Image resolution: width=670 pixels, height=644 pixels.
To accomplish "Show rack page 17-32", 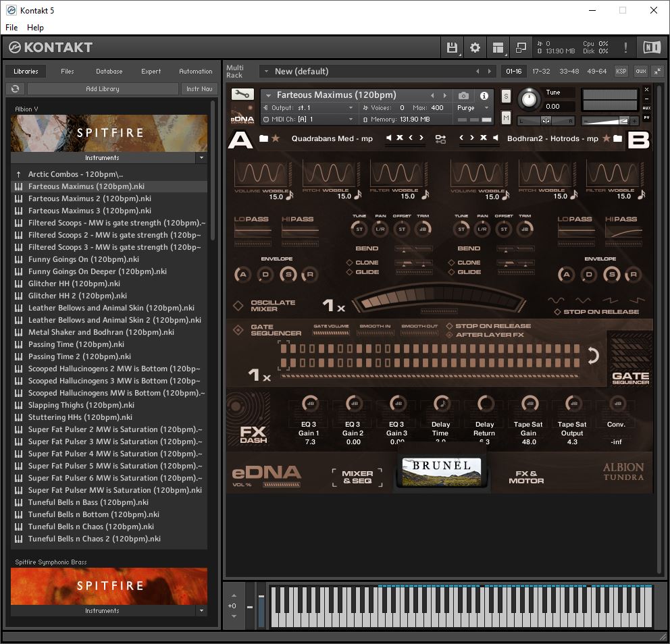I will click(541, 72).
